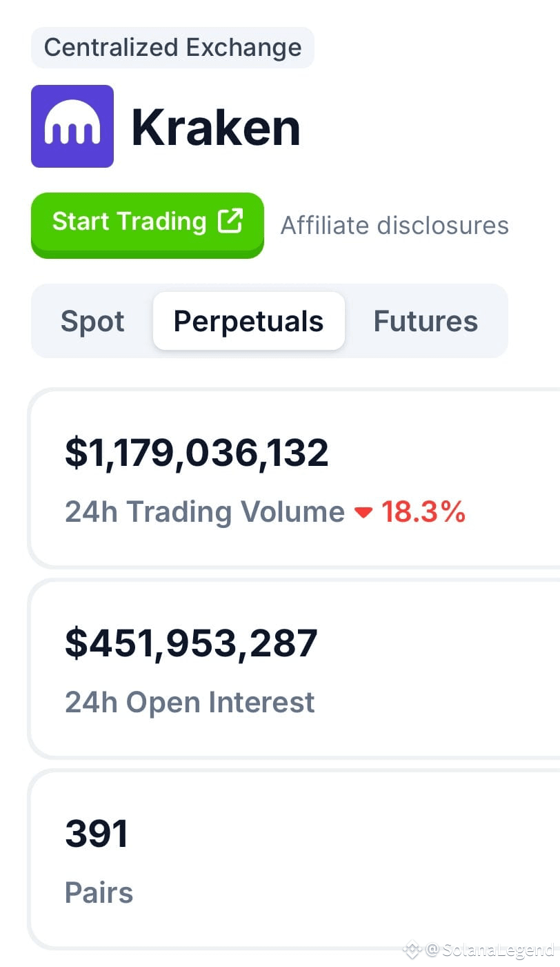Click the watermark diamond logo icon
Image resolution: width=560 pixels, height=967 pixels.
coord(412,950)
